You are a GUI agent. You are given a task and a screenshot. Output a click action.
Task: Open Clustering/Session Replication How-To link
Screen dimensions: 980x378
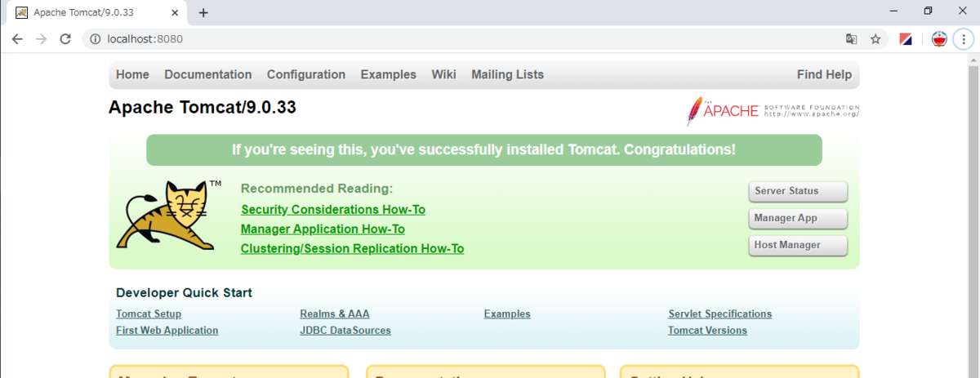coord(352,249)
